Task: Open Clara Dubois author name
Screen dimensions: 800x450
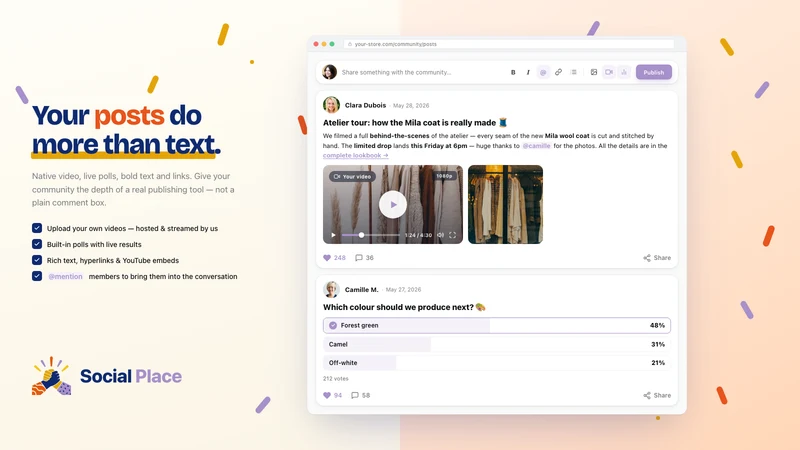Action: 365,105
